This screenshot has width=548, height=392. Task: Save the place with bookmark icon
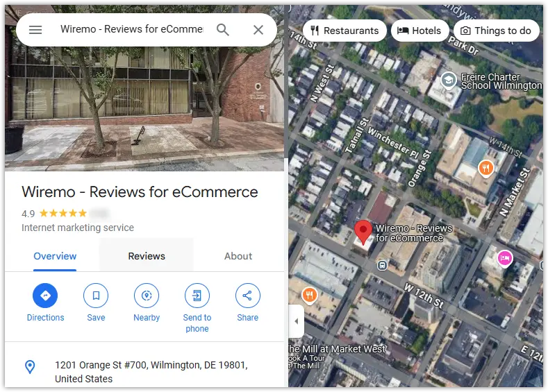click(x=96, y=296)
